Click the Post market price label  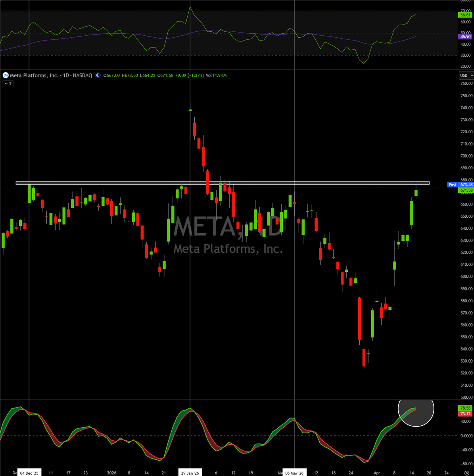click(x=452, y=184)
